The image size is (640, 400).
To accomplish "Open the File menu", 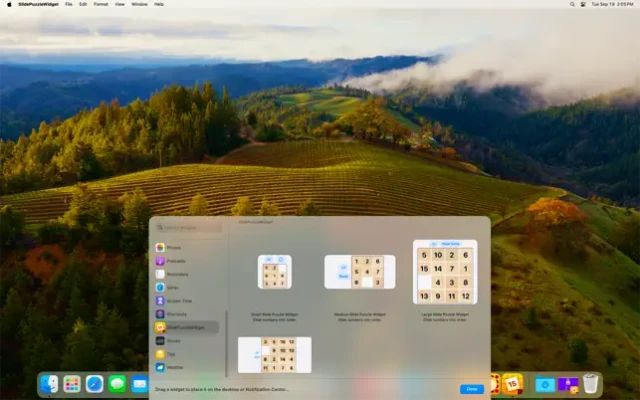I will click(69, 4).
